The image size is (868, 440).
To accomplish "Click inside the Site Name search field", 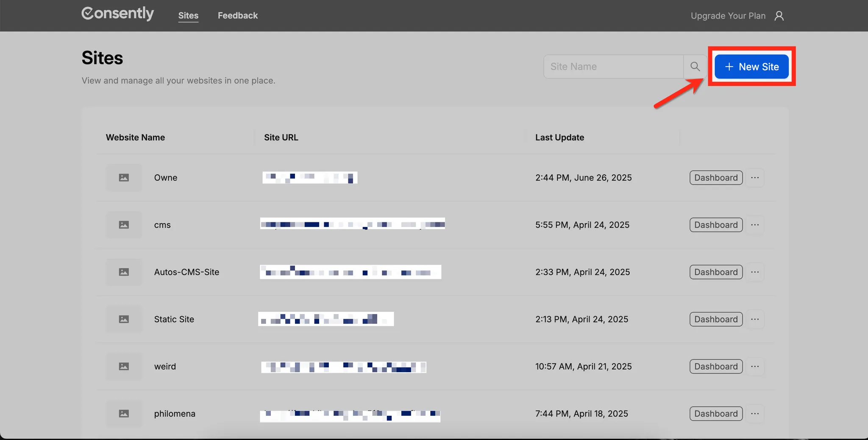I will point(613,66).
